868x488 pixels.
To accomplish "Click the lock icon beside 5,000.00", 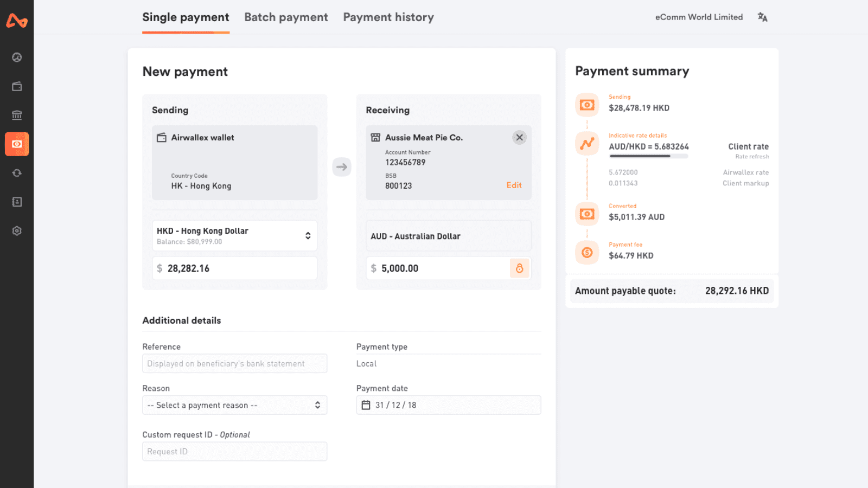I will coord(519,268).
